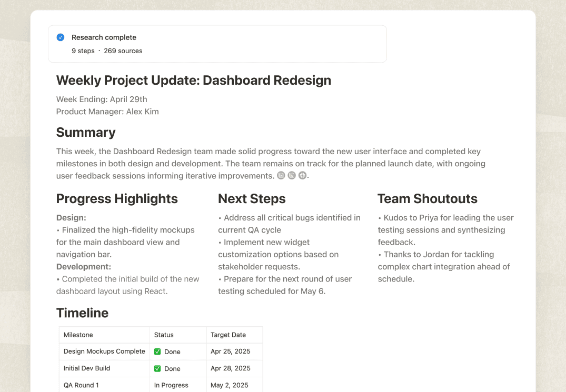This screenshot has width=566, height=392.
Task: Click the blue Research complete checkmark icon
Action: (60, 37)
